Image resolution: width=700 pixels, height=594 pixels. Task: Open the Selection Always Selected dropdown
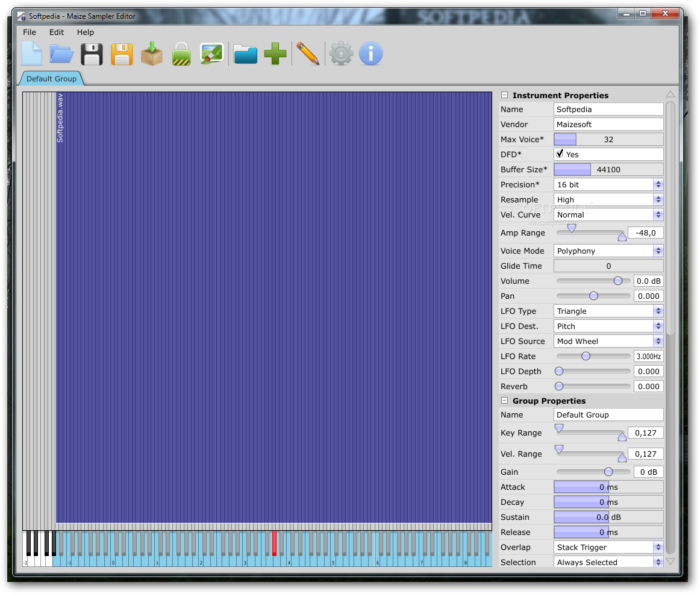[x=608, y=562]
